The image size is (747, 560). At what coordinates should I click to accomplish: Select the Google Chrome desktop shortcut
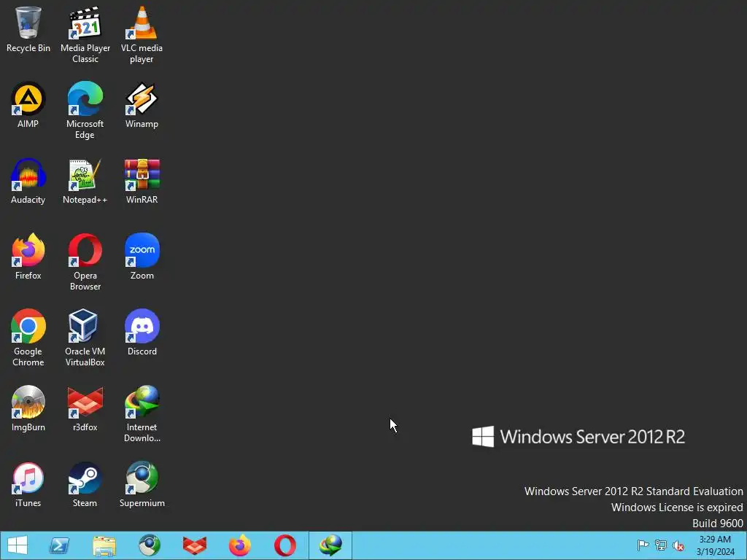[28, 338]
